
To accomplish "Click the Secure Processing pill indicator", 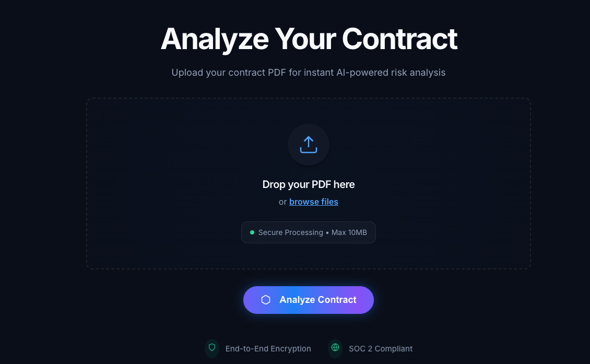I will click(309, 232).
